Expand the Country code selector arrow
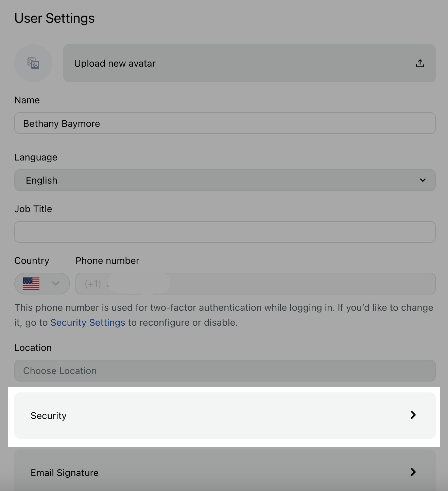 pos(56,284)
